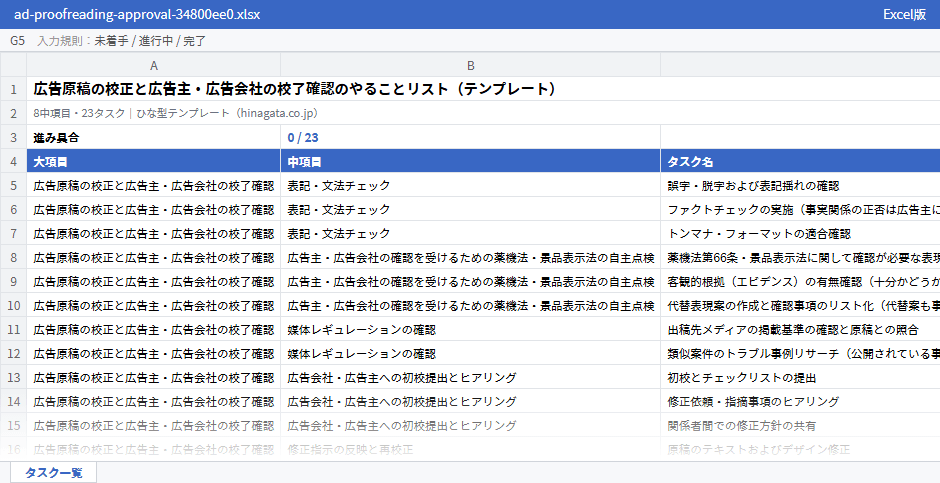Select column A header
Image resolution: width=940 pixels, height=483 pixels.
tap(153, 65)
